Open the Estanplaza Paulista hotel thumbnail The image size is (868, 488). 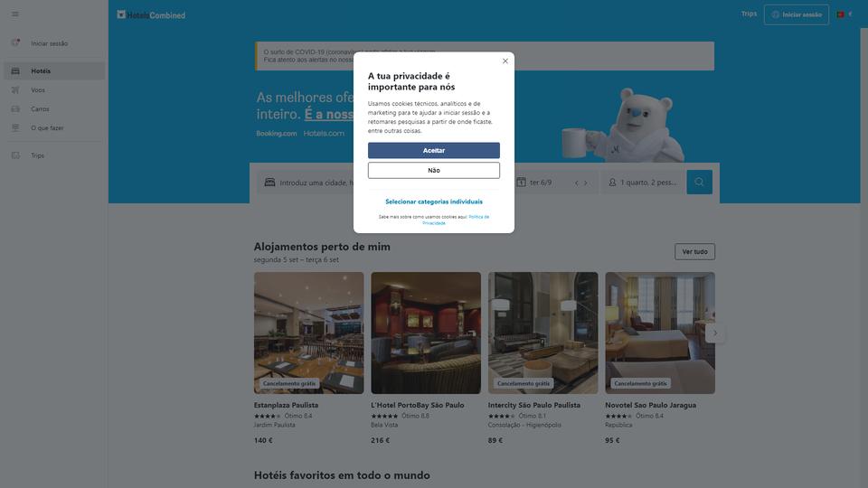click(x=309, y=333)
